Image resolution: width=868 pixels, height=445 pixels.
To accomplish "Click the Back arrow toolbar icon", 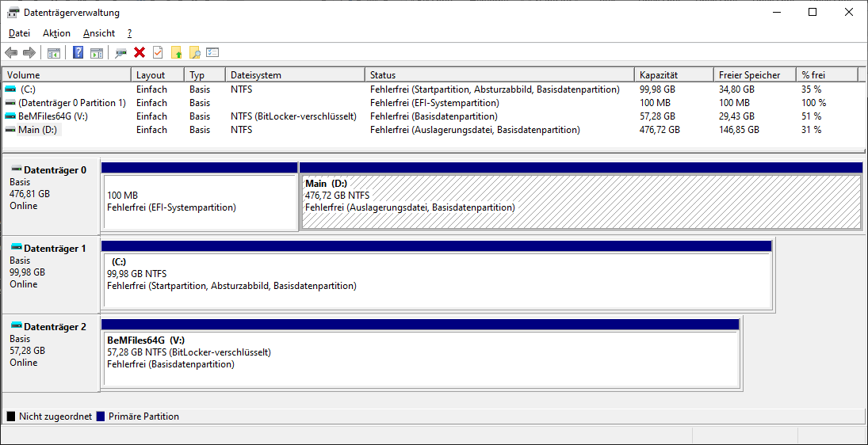I will 11,53.
